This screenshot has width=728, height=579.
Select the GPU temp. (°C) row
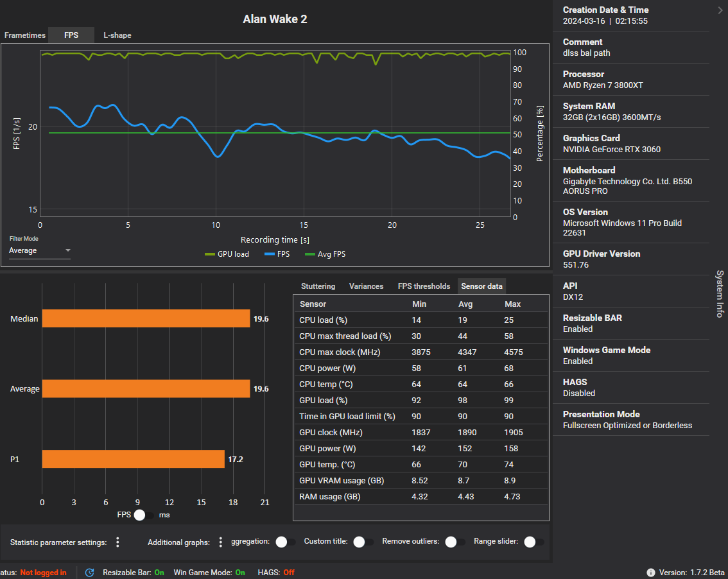(421, 464)
